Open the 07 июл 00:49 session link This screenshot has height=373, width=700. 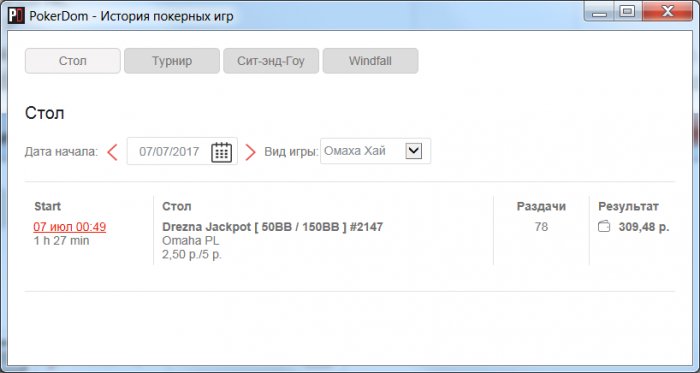(70, 227)
